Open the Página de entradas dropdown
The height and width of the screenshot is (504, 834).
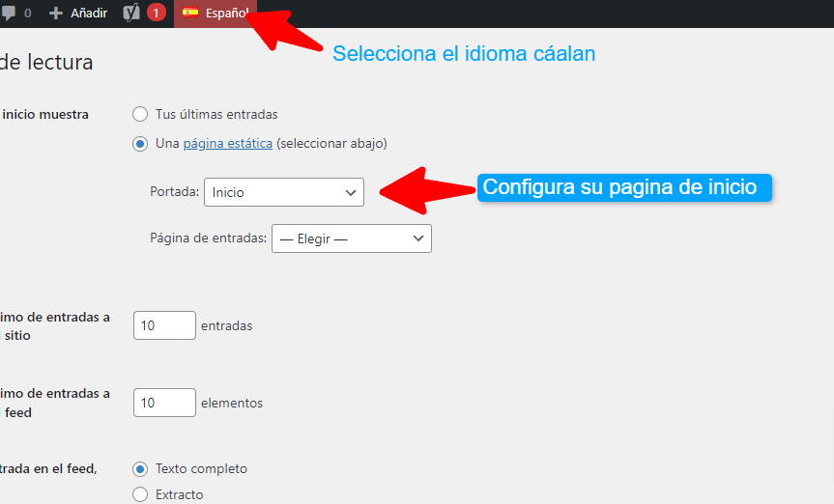coord(352,238)
